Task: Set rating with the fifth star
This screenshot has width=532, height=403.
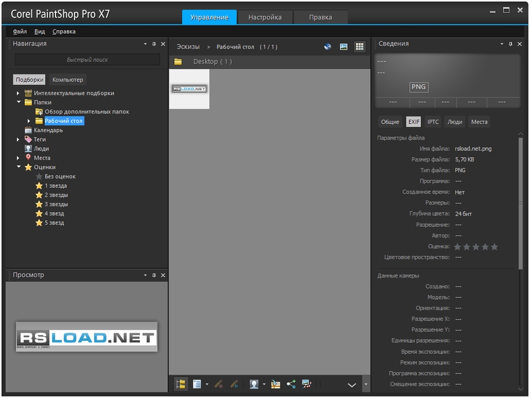Action: tap(495, 246)
